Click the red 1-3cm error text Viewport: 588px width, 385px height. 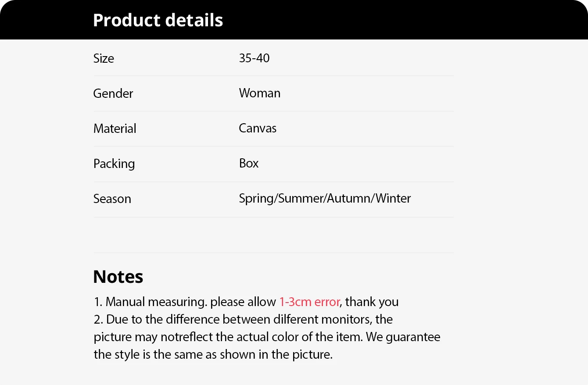tap(309, 302)
